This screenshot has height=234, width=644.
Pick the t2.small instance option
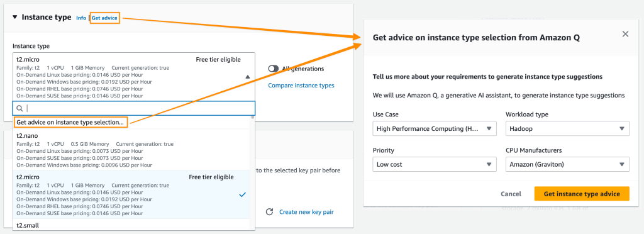[131, 225]
